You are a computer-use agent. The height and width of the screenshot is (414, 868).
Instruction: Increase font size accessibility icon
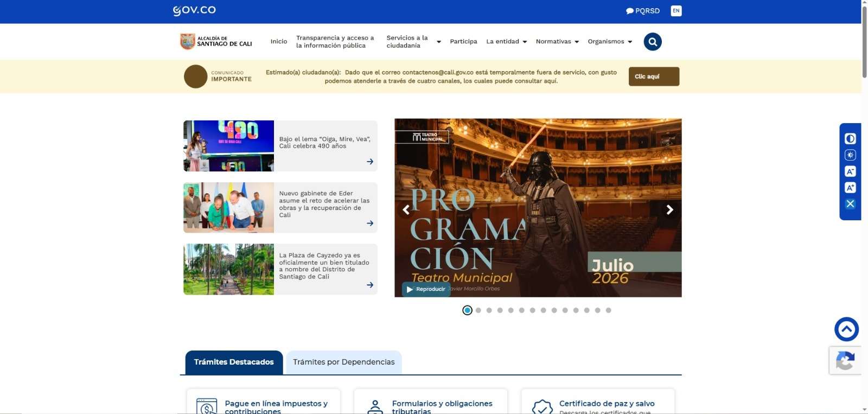point(850,188)
